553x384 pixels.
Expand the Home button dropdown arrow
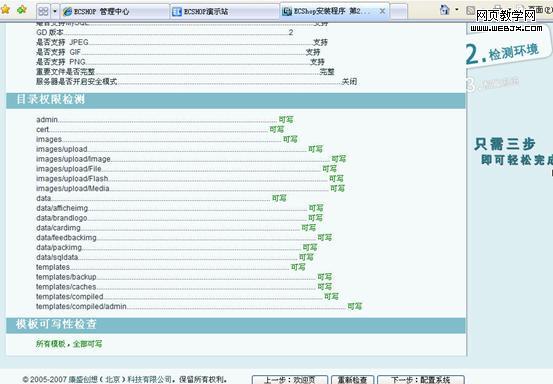pos(457,10)
